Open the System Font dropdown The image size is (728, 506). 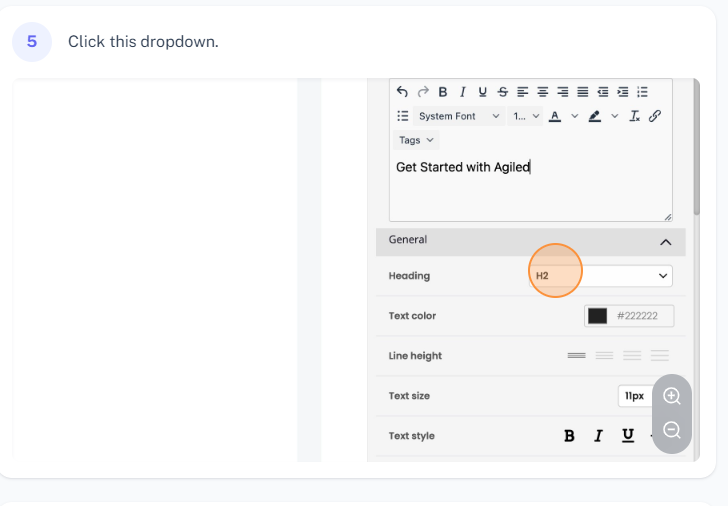point(458,116)
